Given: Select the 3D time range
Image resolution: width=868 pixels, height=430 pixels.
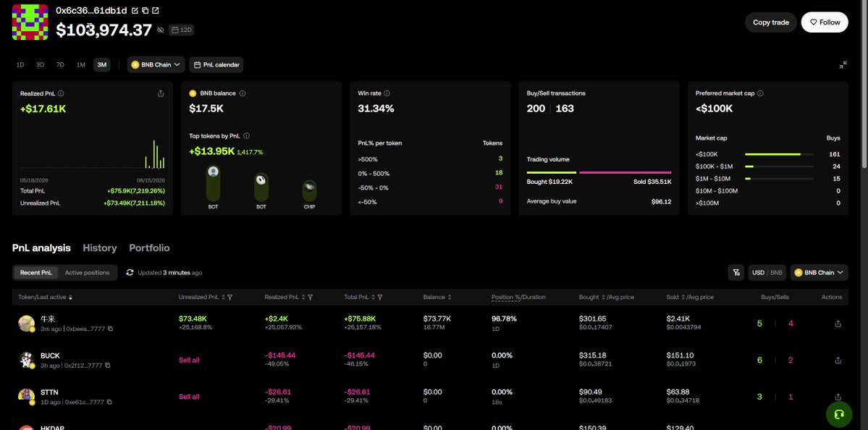Looking at the screenshot, I should click(41, 64).
